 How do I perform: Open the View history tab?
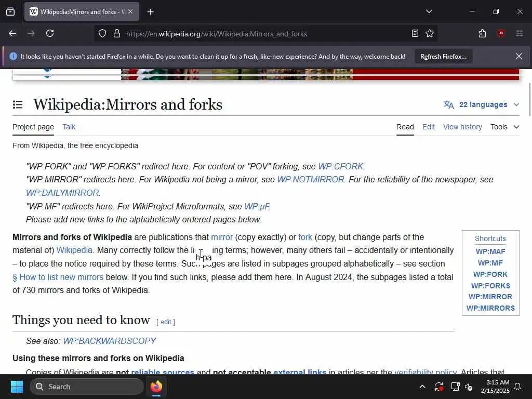coord(462,127)
